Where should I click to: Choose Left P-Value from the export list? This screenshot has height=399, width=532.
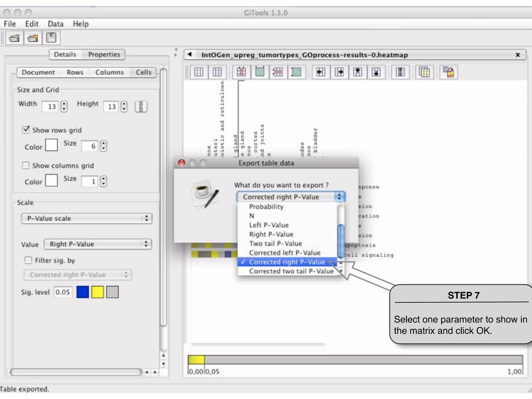click(x=287, y=225)
